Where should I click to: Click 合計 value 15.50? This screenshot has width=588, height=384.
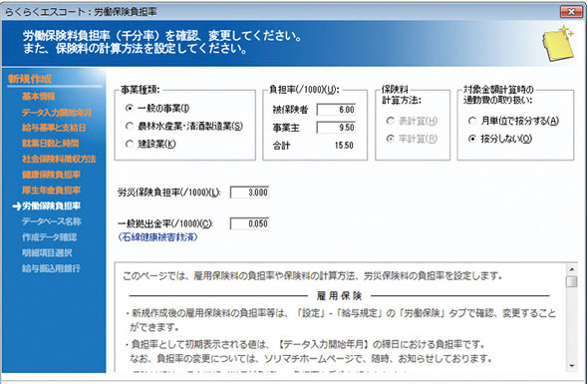click(x=344, y=146)
